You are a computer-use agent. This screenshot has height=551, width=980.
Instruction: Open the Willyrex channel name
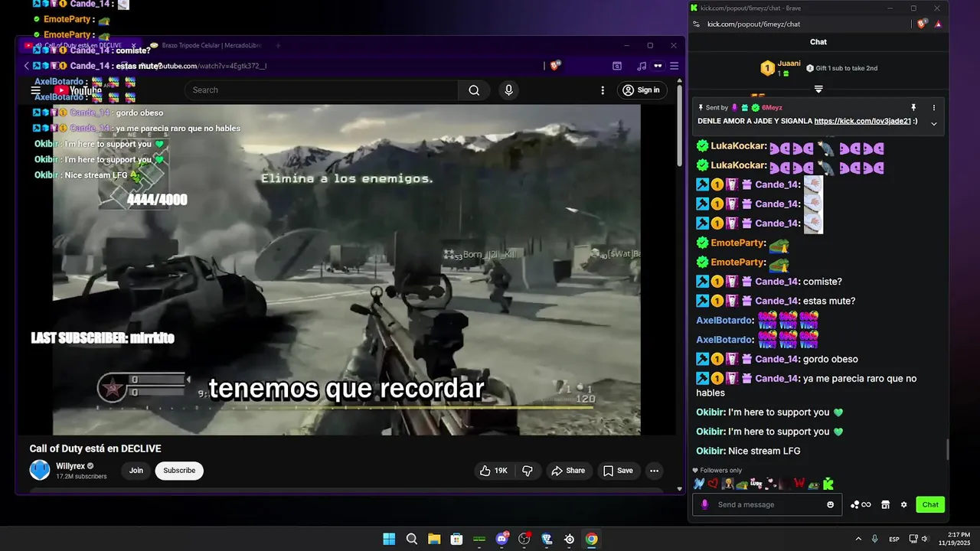click(x=70, y=466)
